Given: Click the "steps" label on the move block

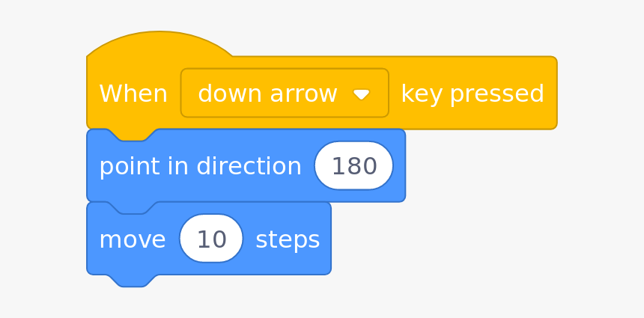Looking at the screenshot, I should 288,239.
